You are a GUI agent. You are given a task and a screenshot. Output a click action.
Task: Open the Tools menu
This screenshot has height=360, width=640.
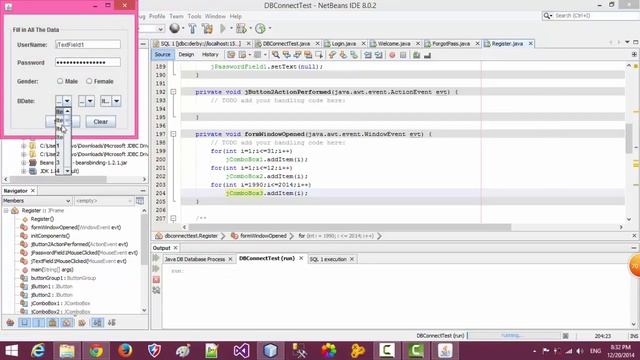194,16
